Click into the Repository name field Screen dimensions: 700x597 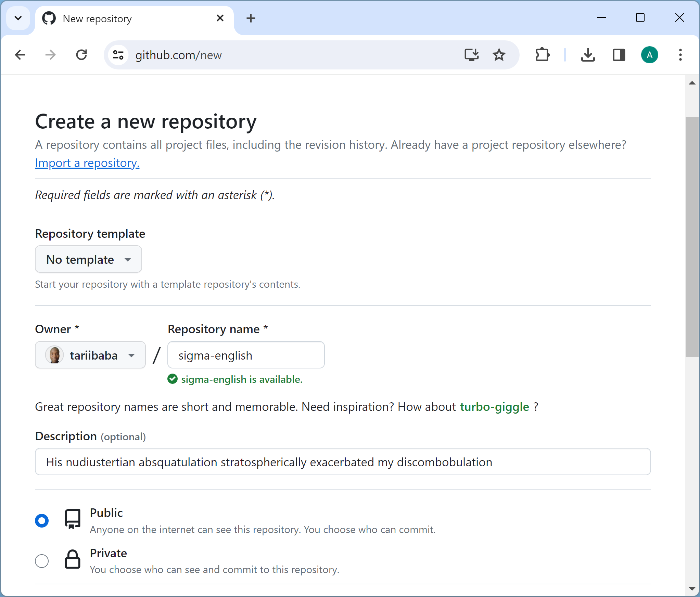[246, 355]
